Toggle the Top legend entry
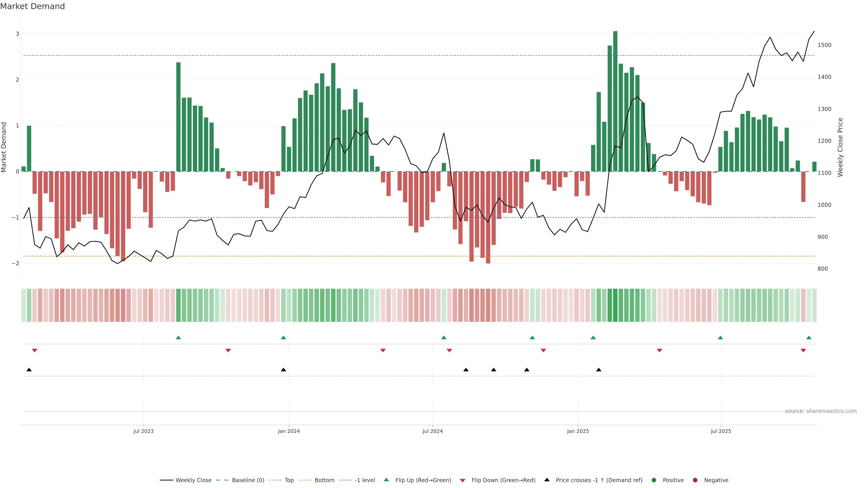868x488 pixels. [x=289, y=480]
